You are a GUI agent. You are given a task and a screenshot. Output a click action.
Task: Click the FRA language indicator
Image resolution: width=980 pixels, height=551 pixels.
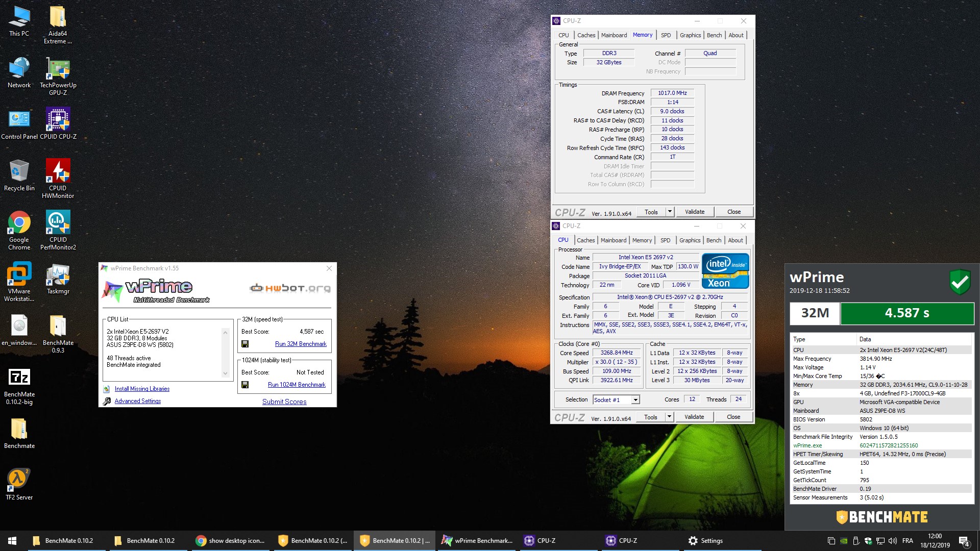[x=908, y=541]
